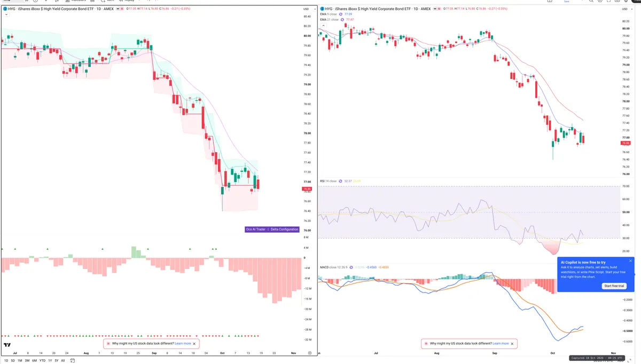Click the EMA 9 value 77.09
This screenshot has height=364, width=641.
click(349, 14)
